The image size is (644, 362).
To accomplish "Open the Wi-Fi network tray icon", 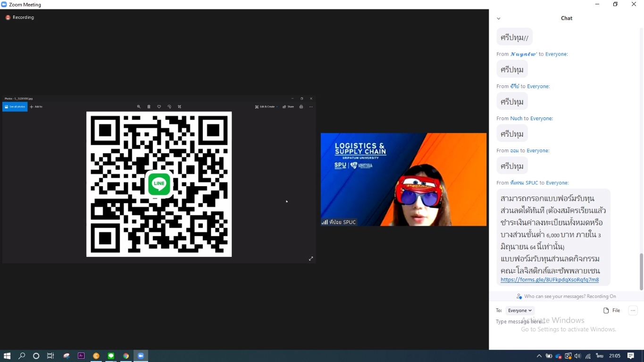I will 588,356.
